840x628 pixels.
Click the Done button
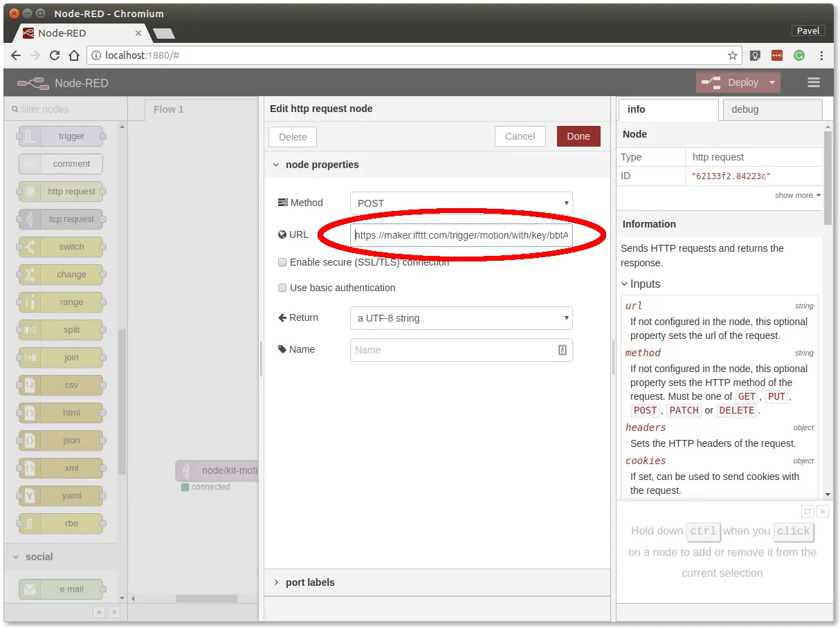[x=578, y=136]
